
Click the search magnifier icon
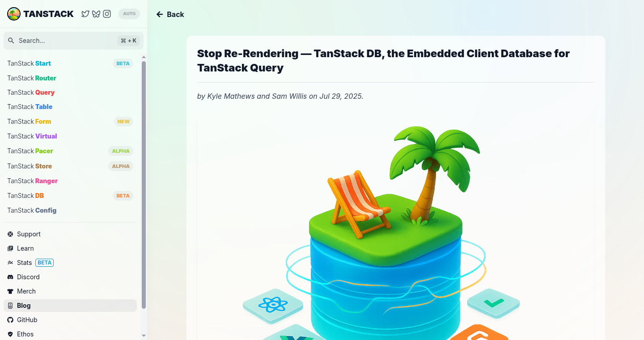point(11,41)
